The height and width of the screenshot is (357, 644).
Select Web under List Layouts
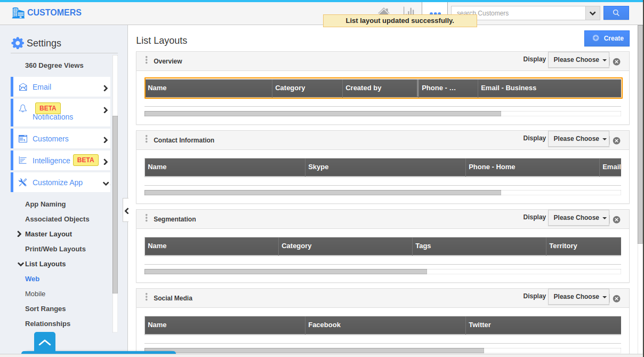tap(32, 279)
